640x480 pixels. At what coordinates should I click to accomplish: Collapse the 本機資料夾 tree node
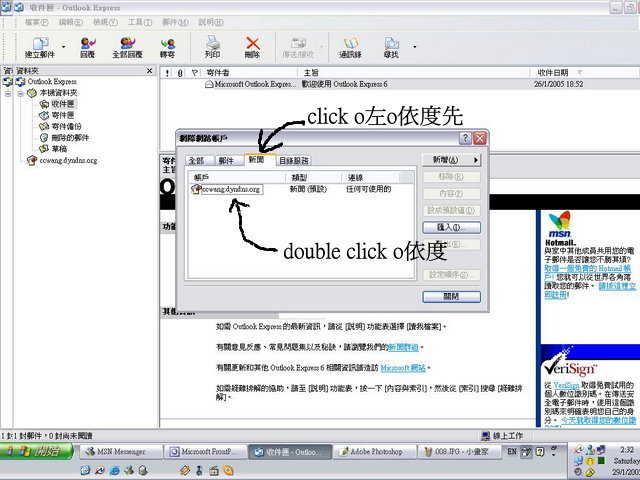20,93
